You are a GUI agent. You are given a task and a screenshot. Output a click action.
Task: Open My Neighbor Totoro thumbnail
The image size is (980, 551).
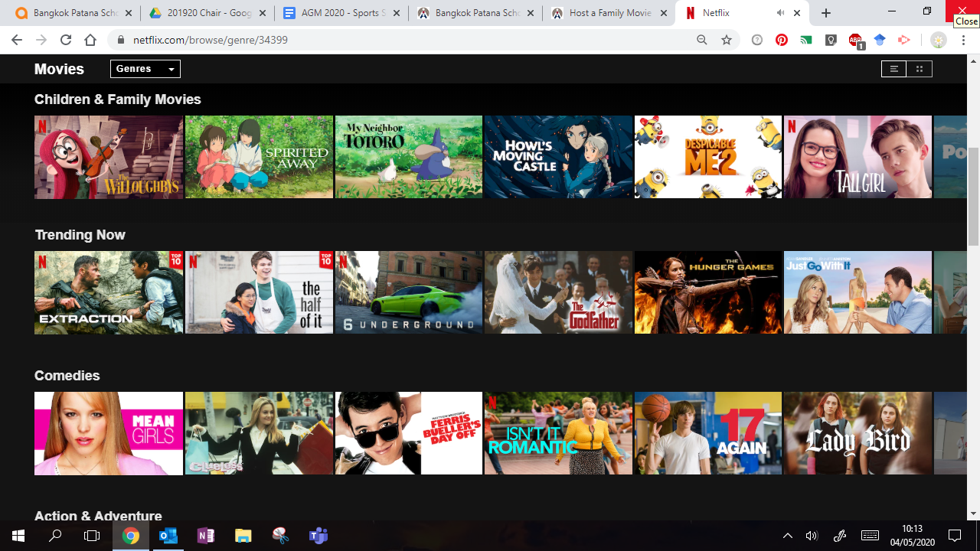409,157
